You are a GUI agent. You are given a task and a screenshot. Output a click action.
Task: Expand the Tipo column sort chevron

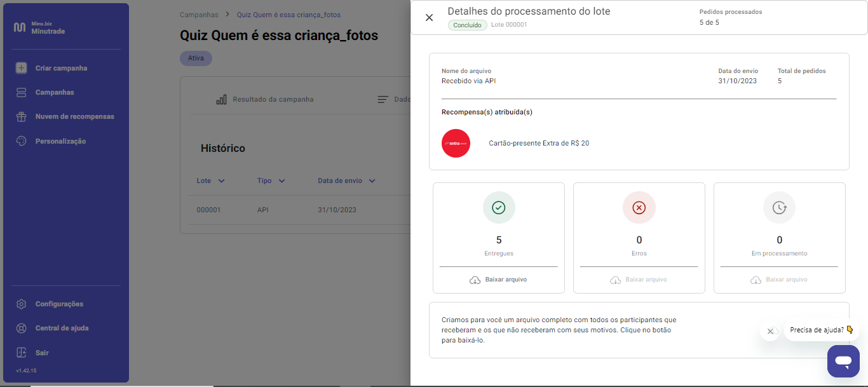pos(281,181)
